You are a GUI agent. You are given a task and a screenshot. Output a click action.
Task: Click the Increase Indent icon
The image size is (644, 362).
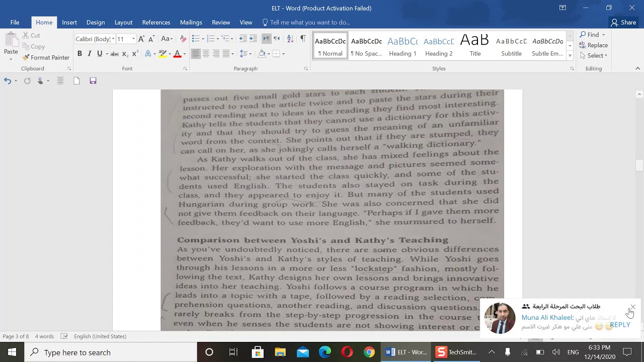coord(253,39)
